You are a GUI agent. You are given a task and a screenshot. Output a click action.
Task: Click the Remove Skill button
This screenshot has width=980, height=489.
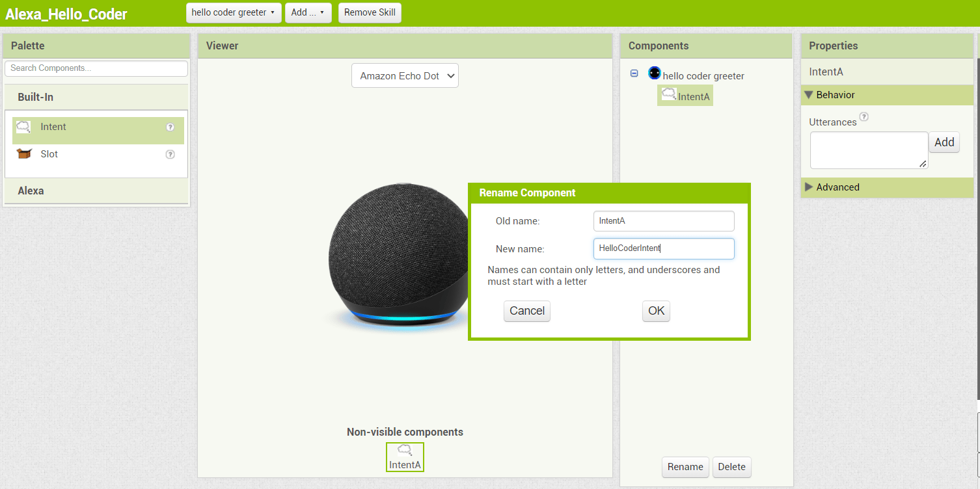tap(369, 12)
